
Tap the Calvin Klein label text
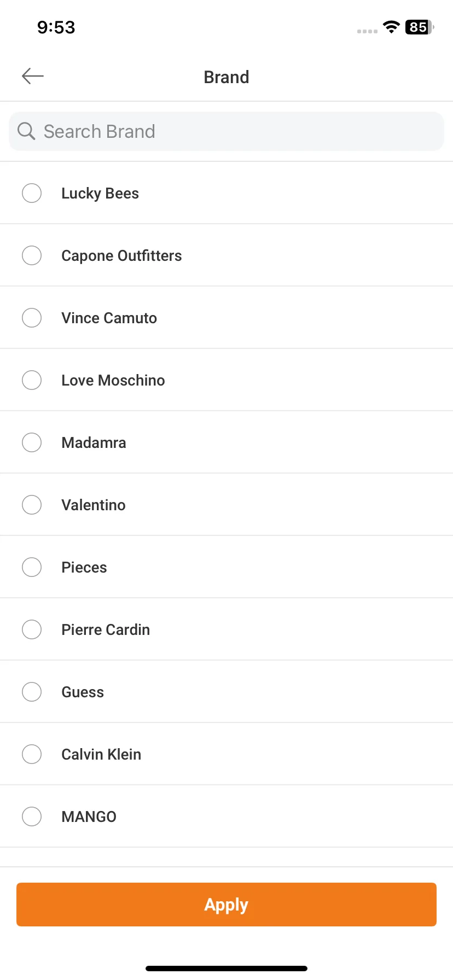tap(101, 754)
